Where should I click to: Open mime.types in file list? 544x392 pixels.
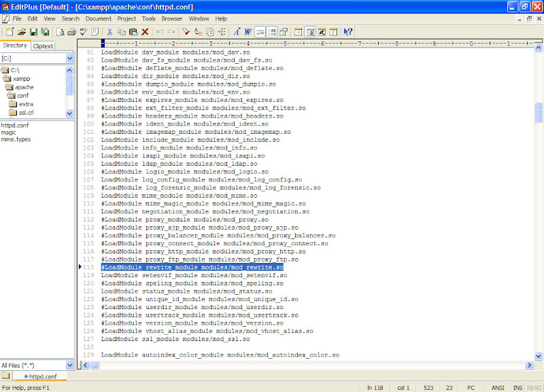(x=16, y=139)
